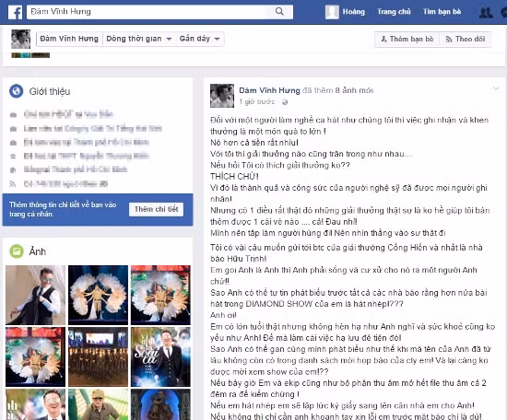Open Đàm Vĩnh Hưng name link in post
Viewport: 507px width, 420px height.
(x=269, y=90)
